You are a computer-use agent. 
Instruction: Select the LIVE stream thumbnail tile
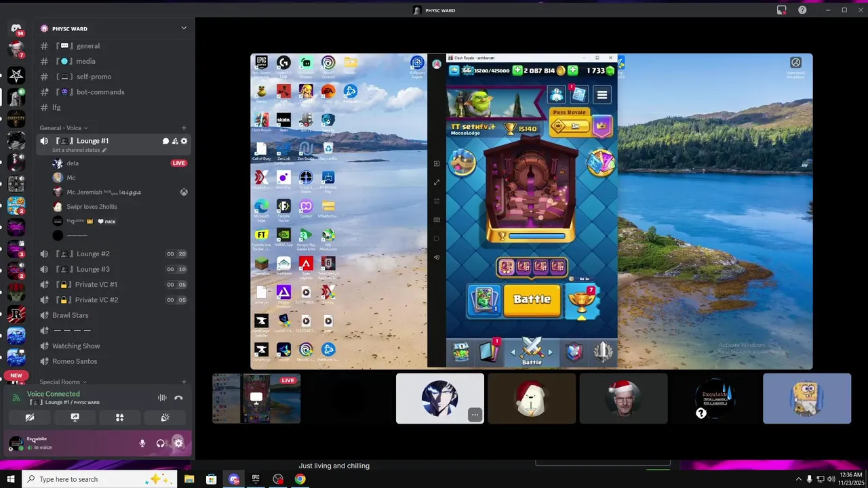coord(256,399)
